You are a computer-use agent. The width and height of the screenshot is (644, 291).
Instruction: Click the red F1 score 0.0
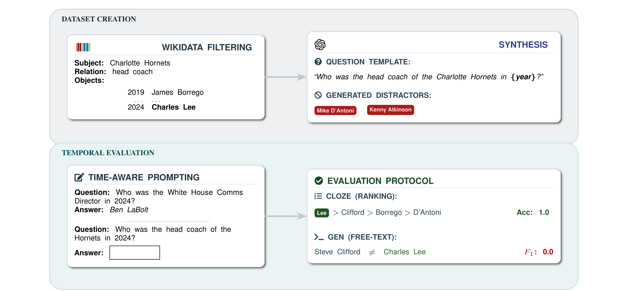(538, 252)
